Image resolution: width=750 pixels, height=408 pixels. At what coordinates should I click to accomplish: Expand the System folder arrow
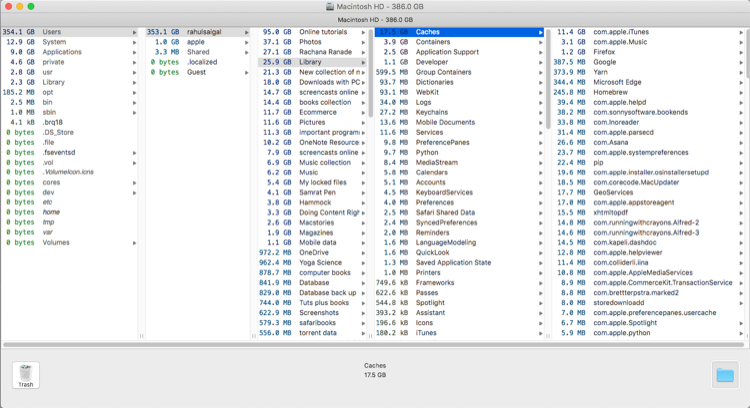(134, 42)
